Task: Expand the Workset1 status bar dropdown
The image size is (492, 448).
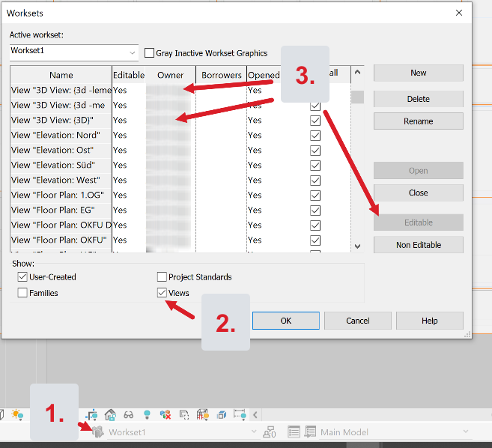Action: 254,432
